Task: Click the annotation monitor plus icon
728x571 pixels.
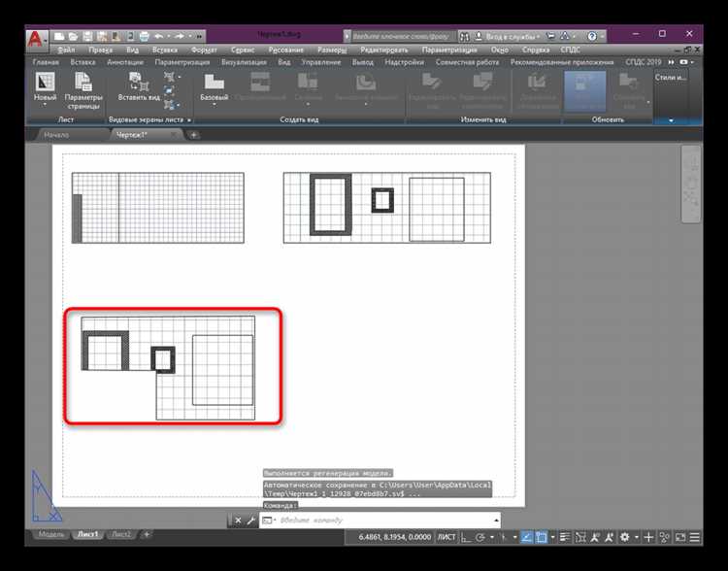Action: click(648, 538)
